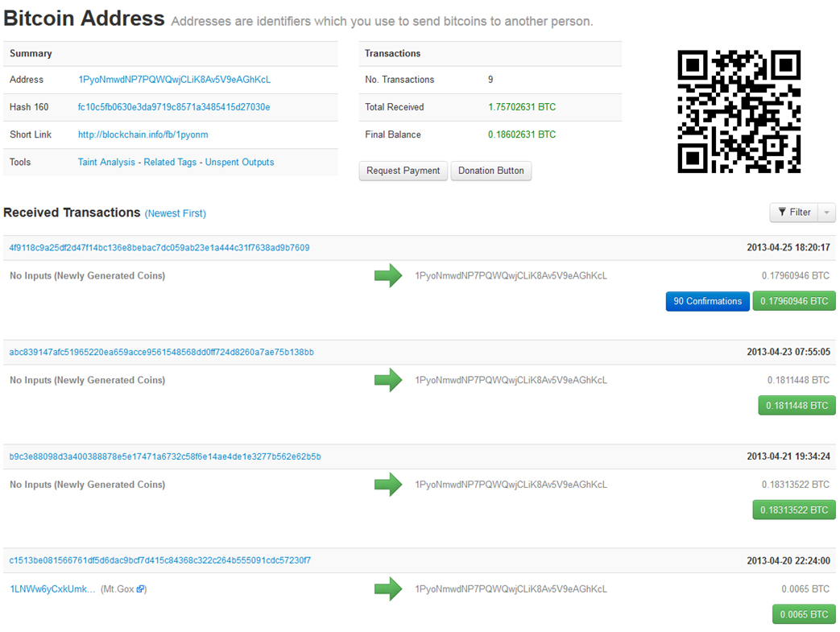This screenshot has width=840, height=632.
Task: Click timestamp 2013-04-20 22:24:00
Action: [788, 561]
